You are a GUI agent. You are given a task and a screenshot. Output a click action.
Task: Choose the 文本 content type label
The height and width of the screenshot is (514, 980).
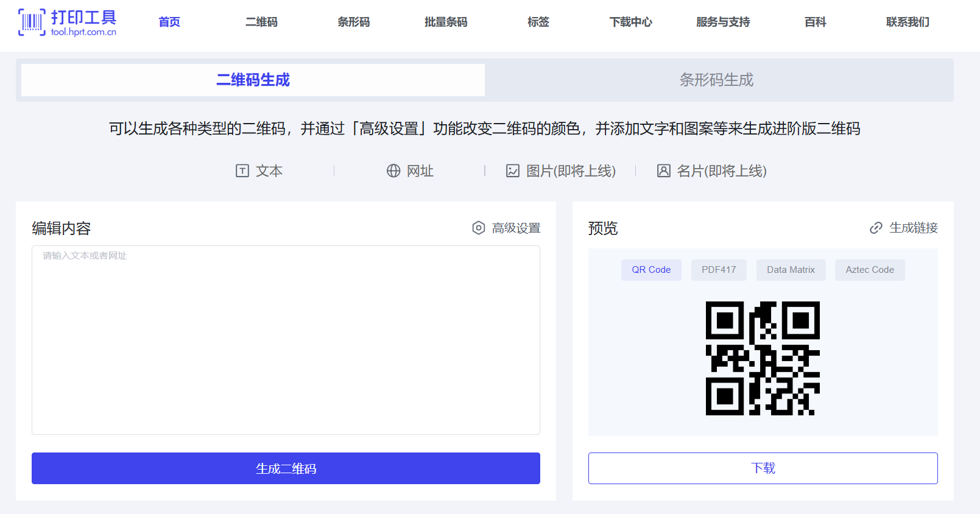point(269,171)
